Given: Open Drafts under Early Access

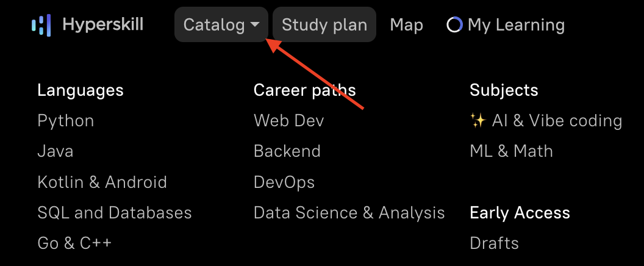Looking at the screenshot, I should coord(494,243).
